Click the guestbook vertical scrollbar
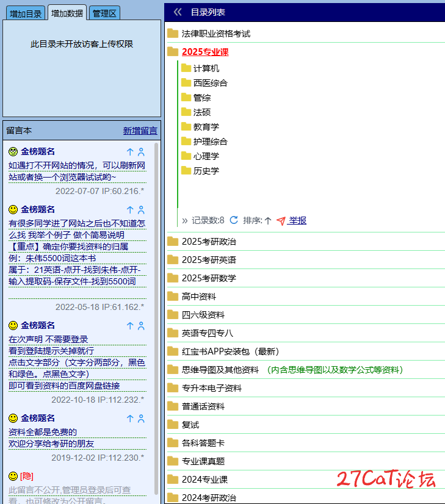 [x=156, y=319]
